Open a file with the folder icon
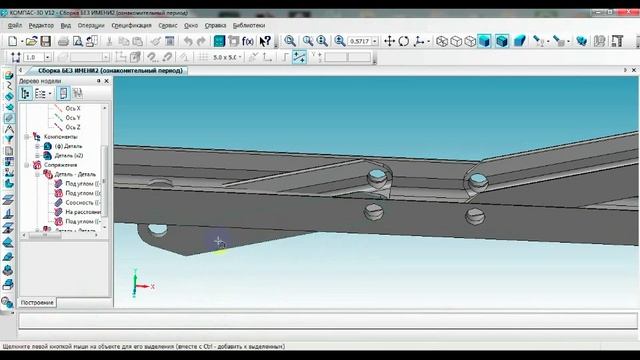The height and width of the screenshot is (360, 640). 31,41
